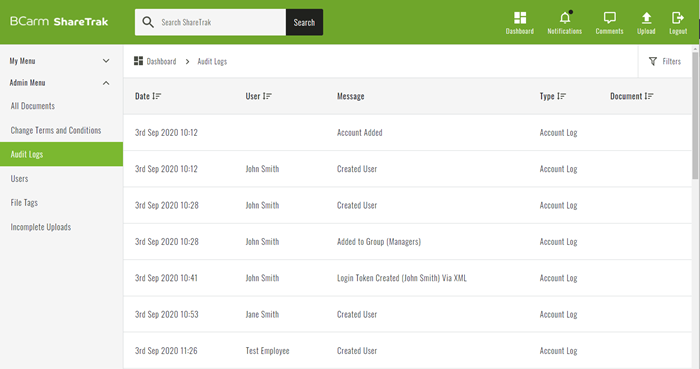
Task: Collapse the Admin Menu chevron
Action: (x=106, y=83)
